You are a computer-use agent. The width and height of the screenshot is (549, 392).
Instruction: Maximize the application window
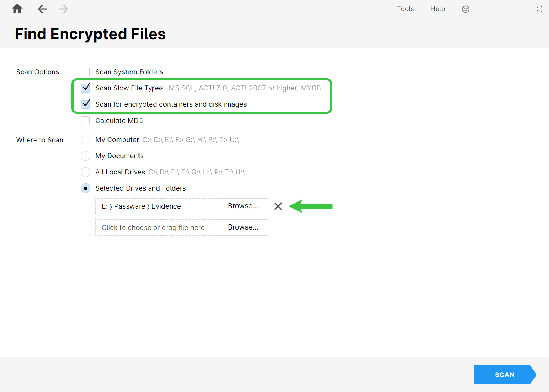[x=514, y=9]
